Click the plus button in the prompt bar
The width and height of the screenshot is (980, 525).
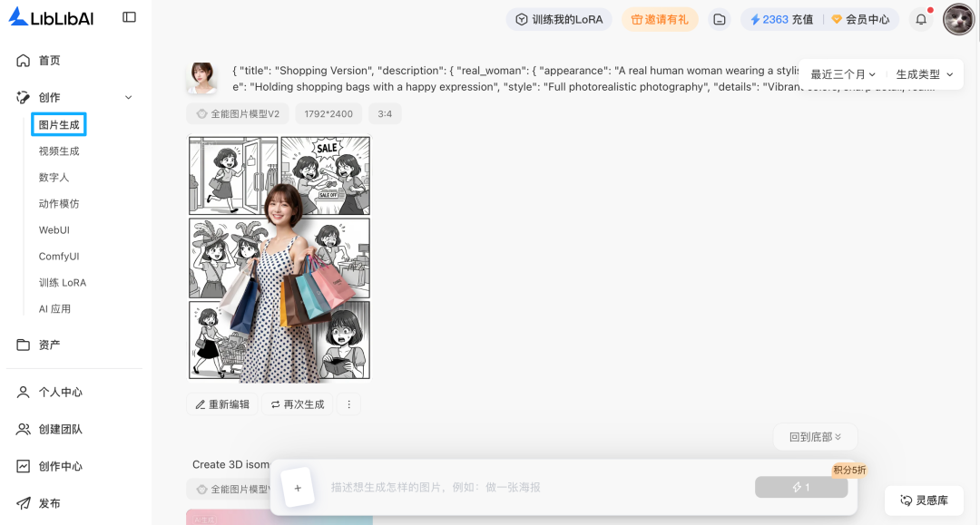coord(298,487)
